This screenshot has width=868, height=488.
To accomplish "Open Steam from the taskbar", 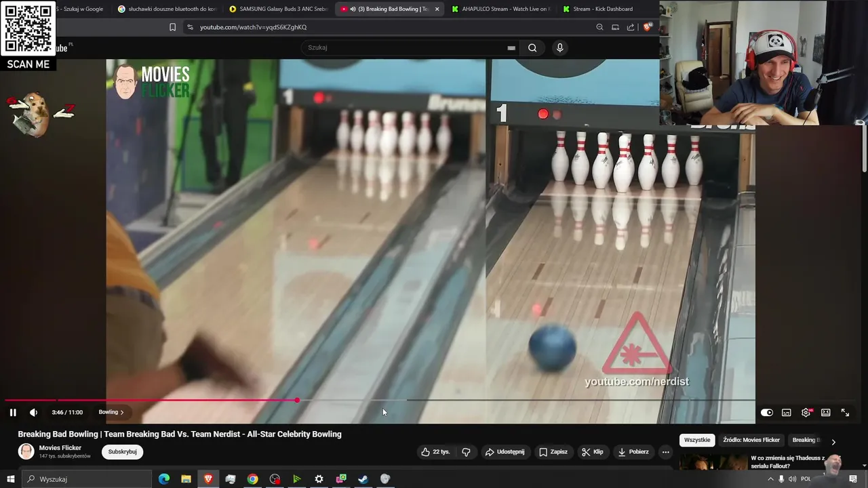I will click(363, 479).
